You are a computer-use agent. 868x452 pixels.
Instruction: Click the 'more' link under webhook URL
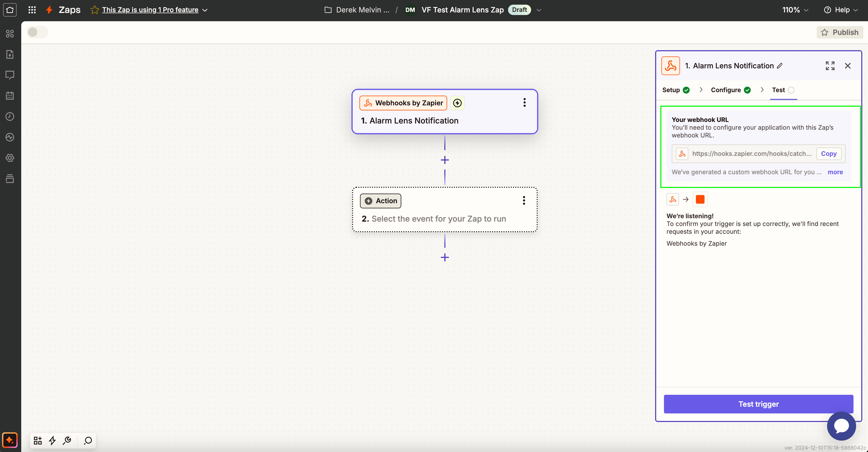pos(835,172)
